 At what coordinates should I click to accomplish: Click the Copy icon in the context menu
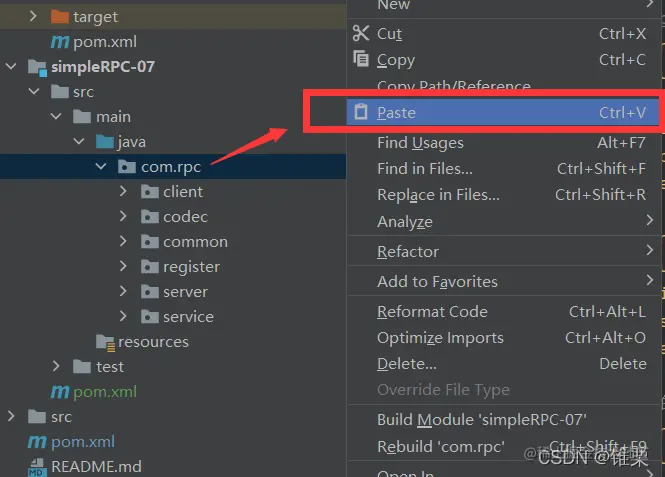[361, 59]
